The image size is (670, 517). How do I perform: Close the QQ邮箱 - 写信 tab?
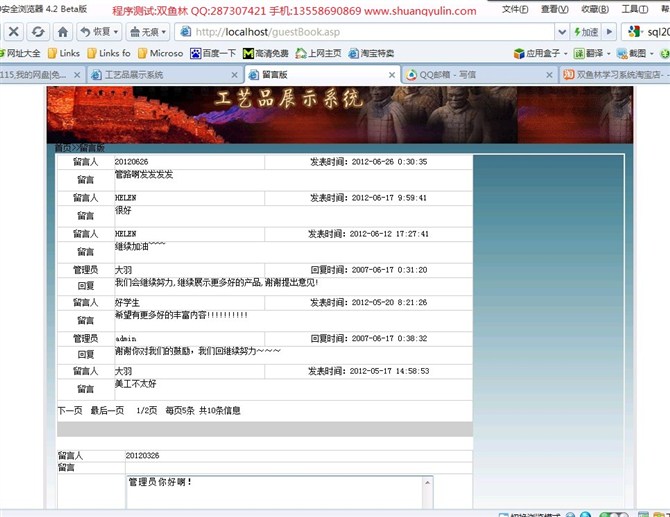pyautogui.click(x=549, y=75)
